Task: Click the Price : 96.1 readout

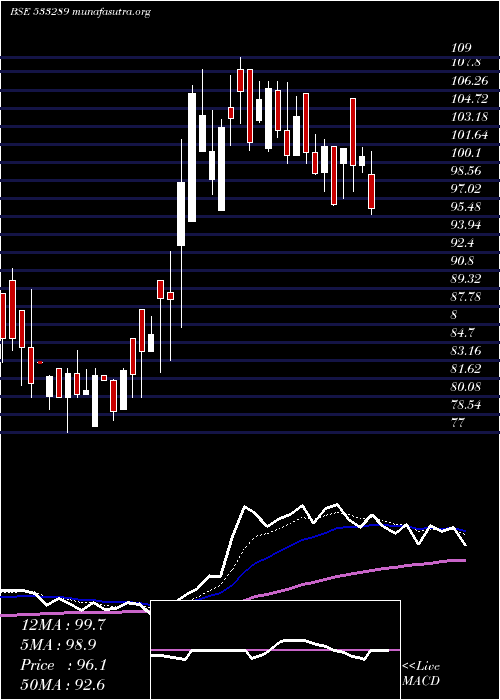Action: coord(63,665)
